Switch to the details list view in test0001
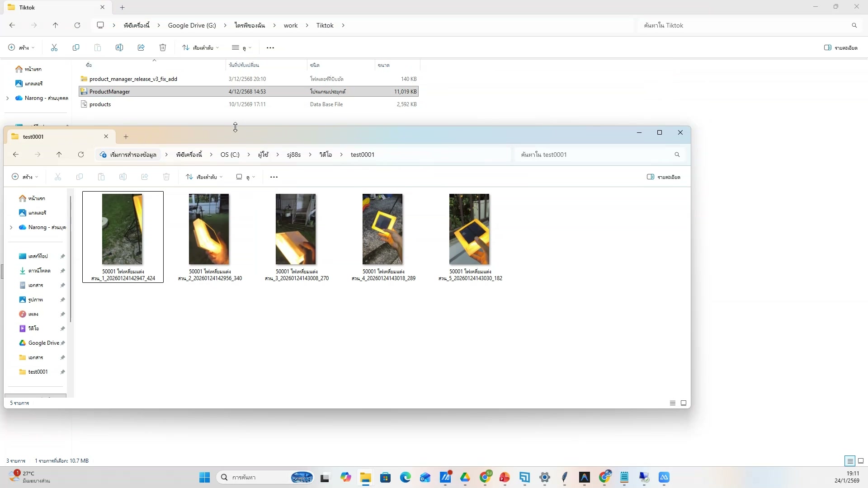Screen dimensions: 868x488 point(672,403)
